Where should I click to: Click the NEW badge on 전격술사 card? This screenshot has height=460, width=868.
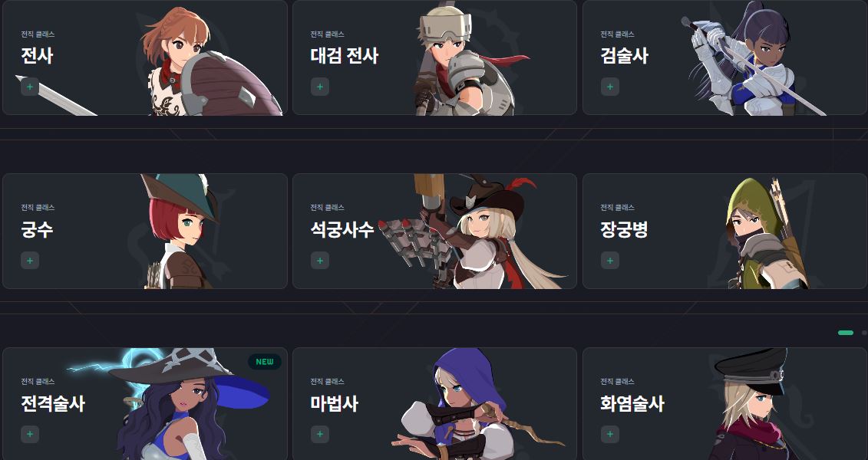pos(265,362)
